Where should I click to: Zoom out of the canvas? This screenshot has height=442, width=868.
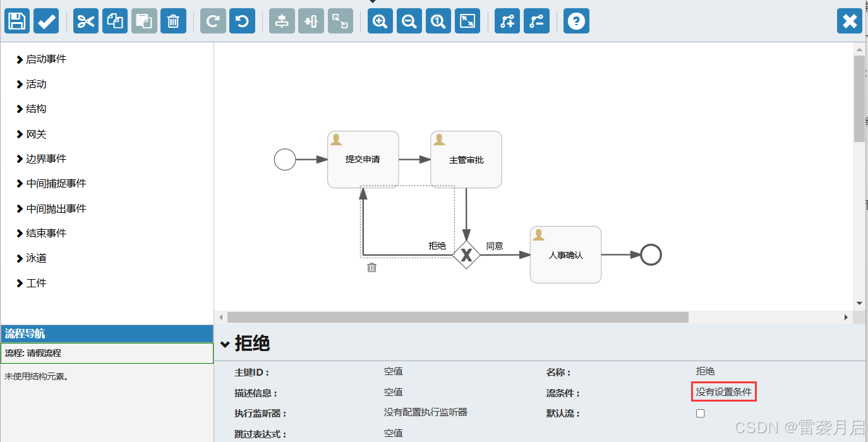pyautogui.click(x=409, y=21)
